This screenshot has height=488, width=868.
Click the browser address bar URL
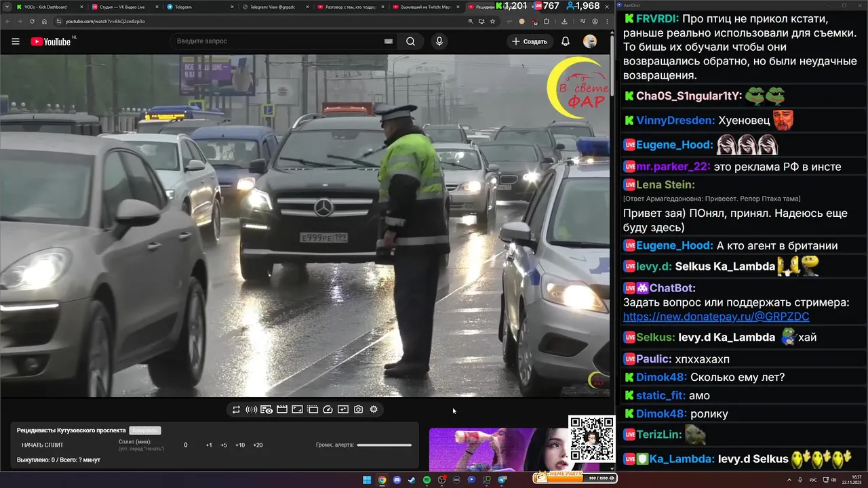[x=104, y=21]
